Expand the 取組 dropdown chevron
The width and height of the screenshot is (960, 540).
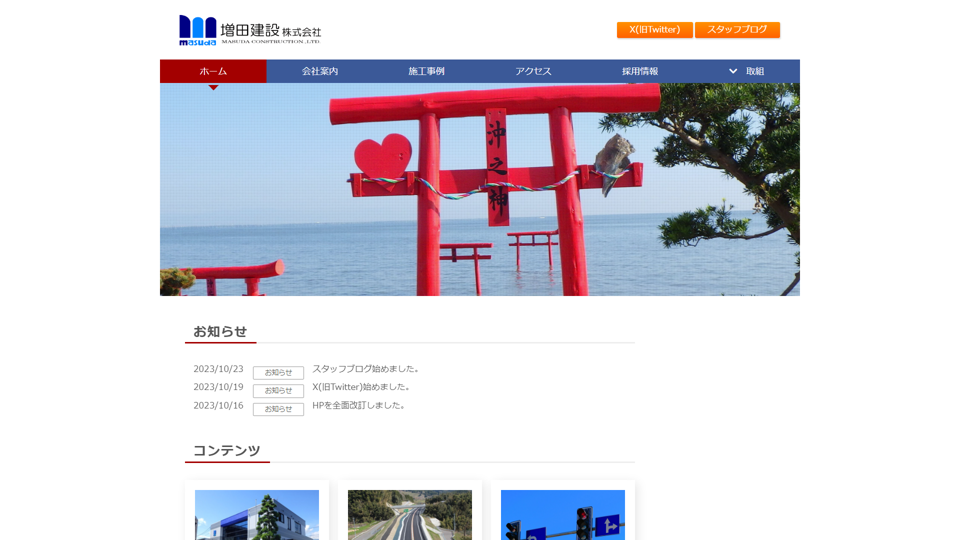(733, 71)
